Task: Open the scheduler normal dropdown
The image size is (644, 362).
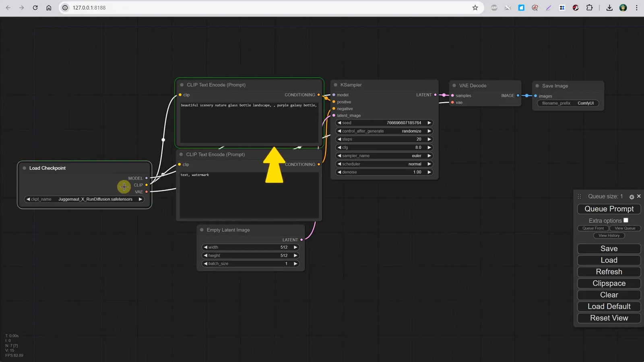Action: (x=384, y=164)
